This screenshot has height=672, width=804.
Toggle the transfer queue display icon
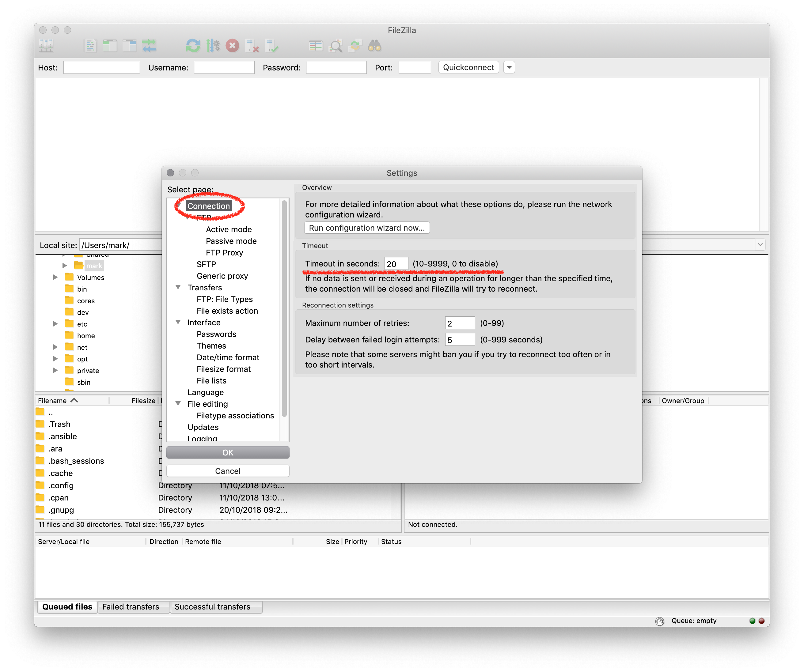(149, 46)
